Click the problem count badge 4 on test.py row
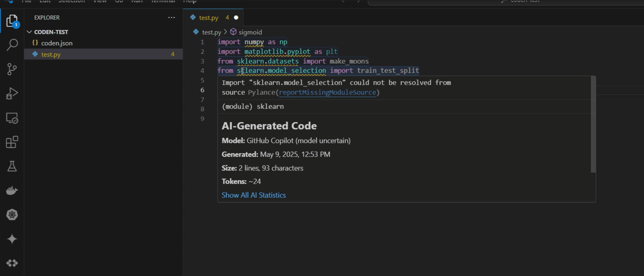 tap(173, 54)
